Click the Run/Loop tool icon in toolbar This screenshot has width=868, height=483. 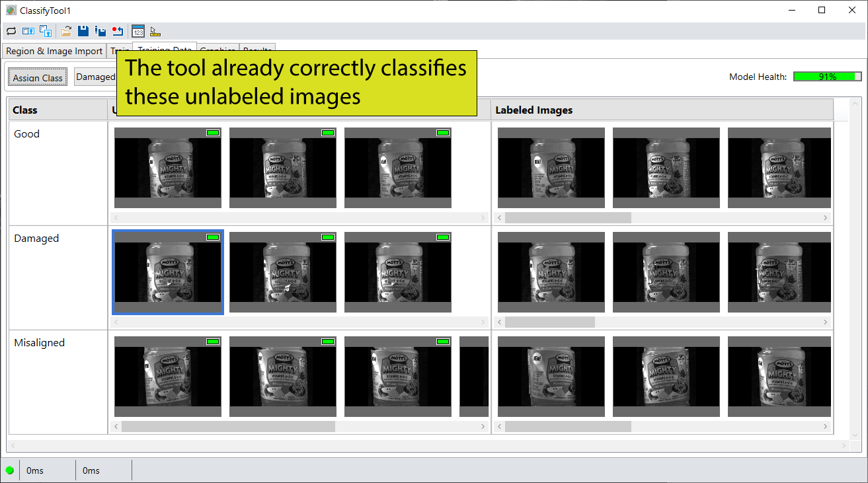pyautogui.click(x=10, y=31)
